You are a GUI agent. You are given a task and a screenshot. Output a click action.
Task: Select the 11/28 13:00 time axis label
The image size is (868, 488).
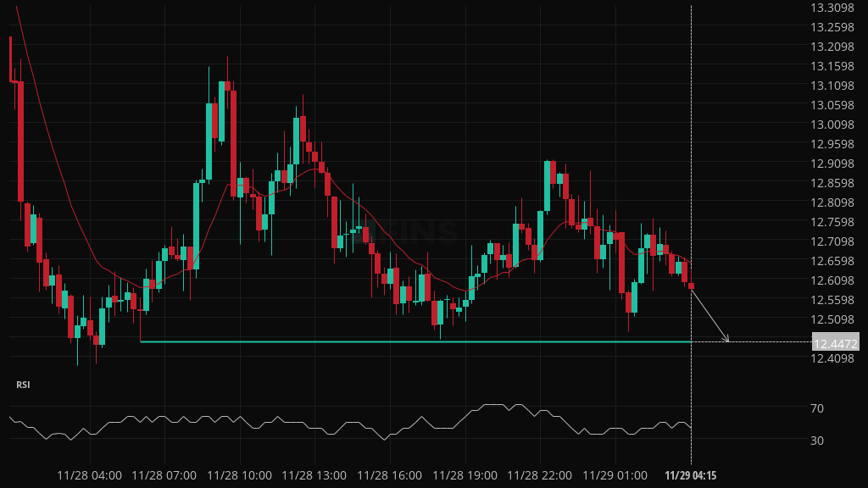[x=314, y=475]
